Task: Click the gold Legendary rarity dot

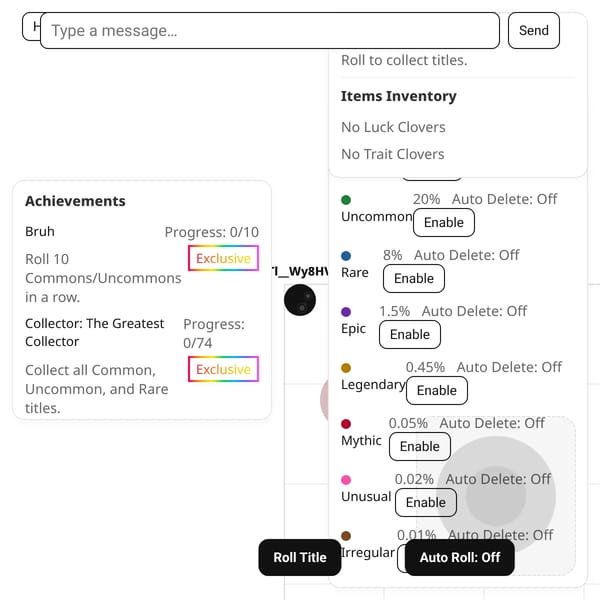Action: point(346,368)
